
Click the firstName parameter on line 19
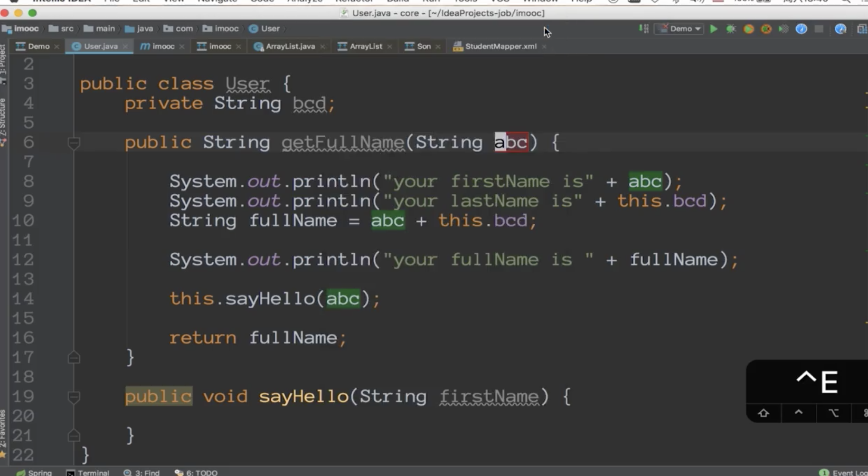pyautogui.click(x=489, y=397)
